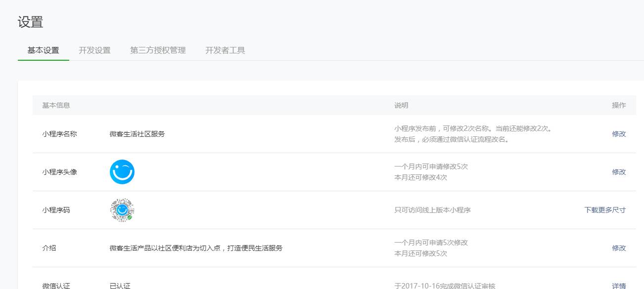Click the blue smiley mini program avatar
This screenshot has width=644, height=289.
[x=122, y=172]
